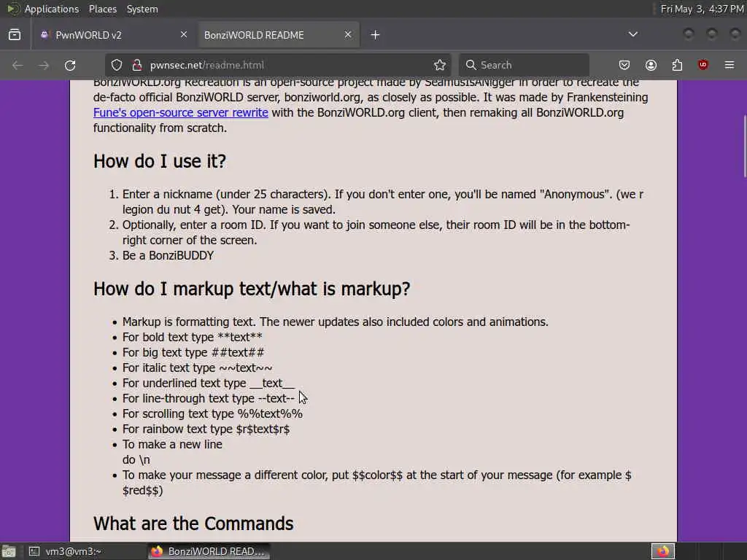Image resolution: width=747 pixels, height=560 pixels.
Task: Open the Extensions puzzle icon
Action: click(x=677, y=65)
